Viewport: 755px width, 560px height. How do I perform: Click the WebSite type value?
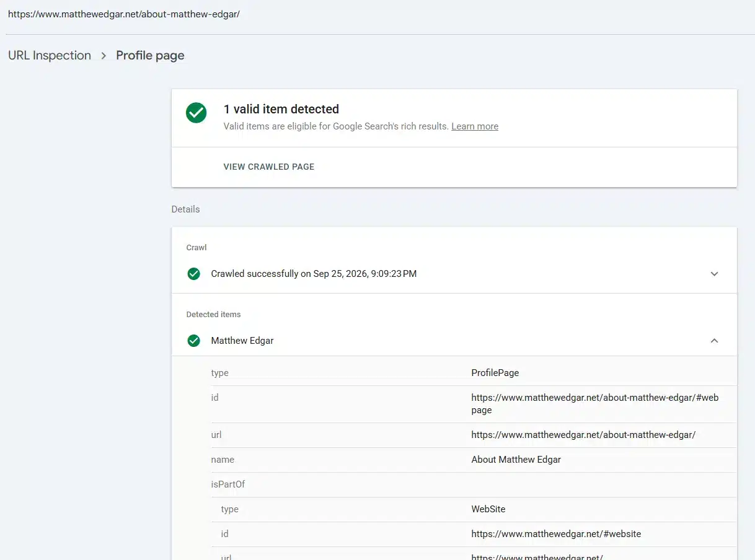pyautogui.click(x=488, y=509)
